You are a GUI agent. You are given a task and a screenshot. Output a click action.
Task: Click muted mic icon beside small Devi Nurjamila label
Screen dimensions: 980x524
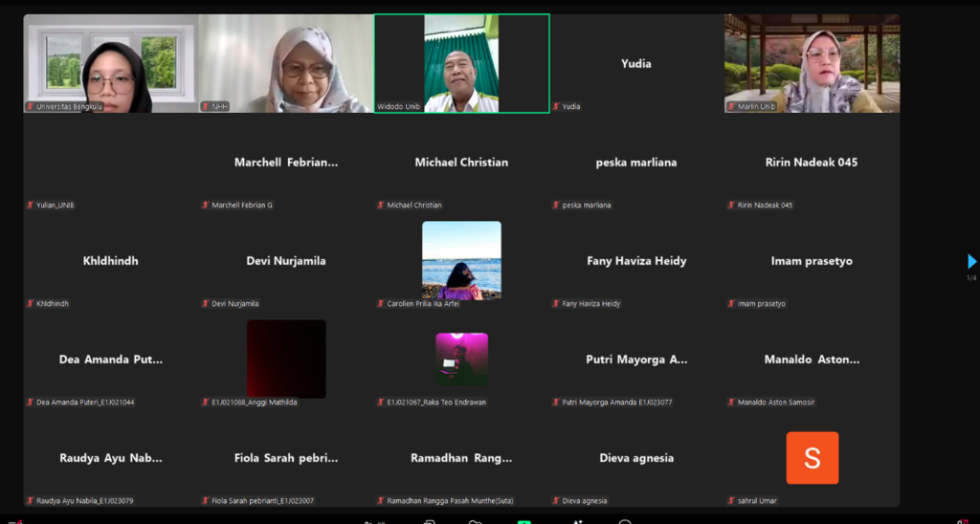[205, 304]
